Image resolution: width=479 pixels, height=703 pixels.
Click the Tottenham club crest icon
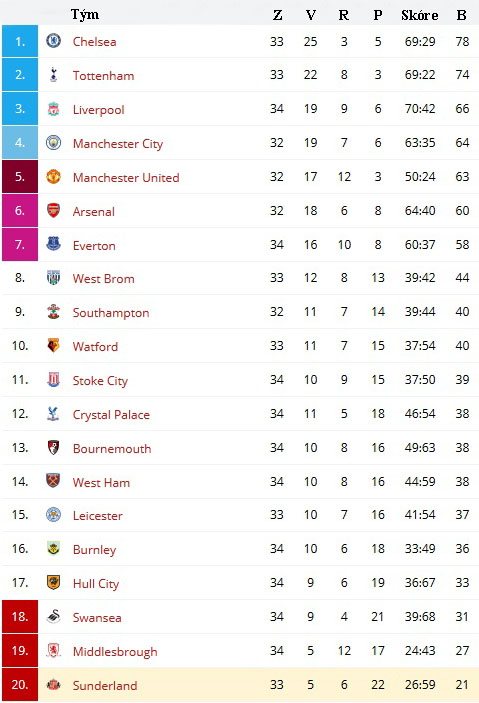(53, 74)
